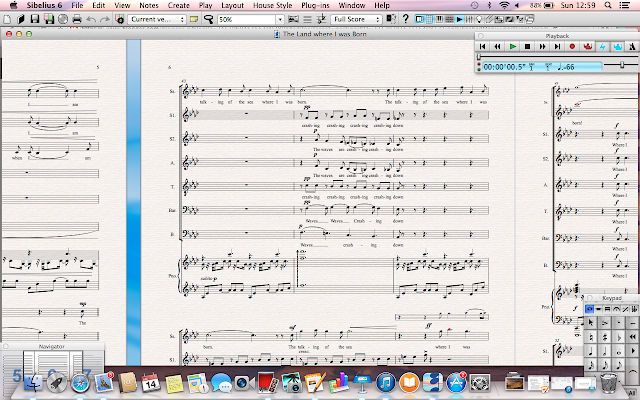Toggle the blue icon next to lightning in Playback
640x400 pixels.
pos(618,47)
